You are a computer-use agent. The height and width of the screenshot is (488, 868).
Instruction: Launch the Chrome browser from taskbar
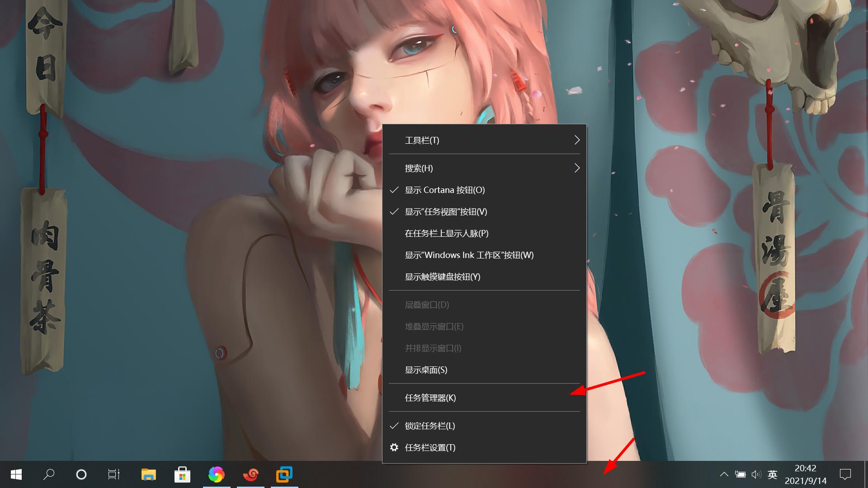click(x=217, y=474)
